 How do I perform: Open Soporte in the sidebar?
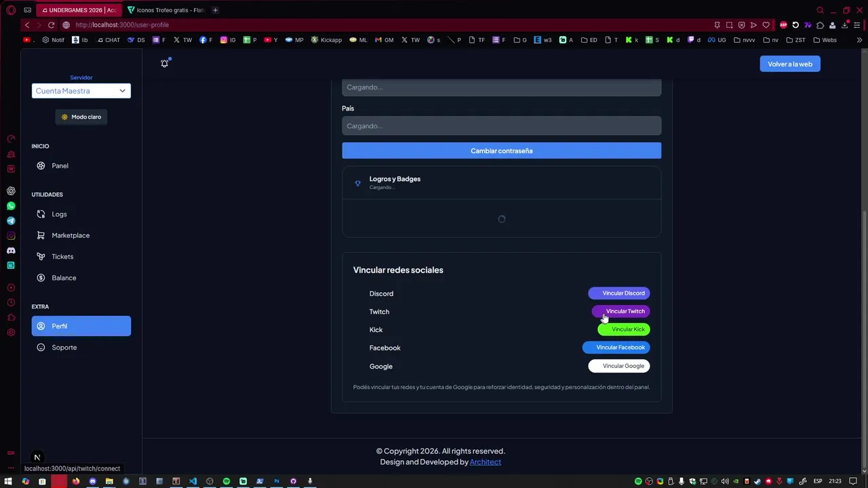[x=81, y=347]
